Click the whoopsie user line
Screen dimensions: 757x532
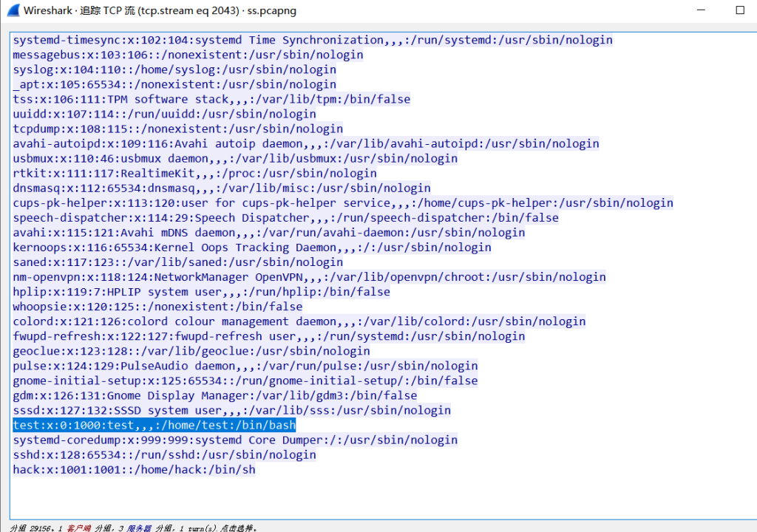[x=157, y=307]
